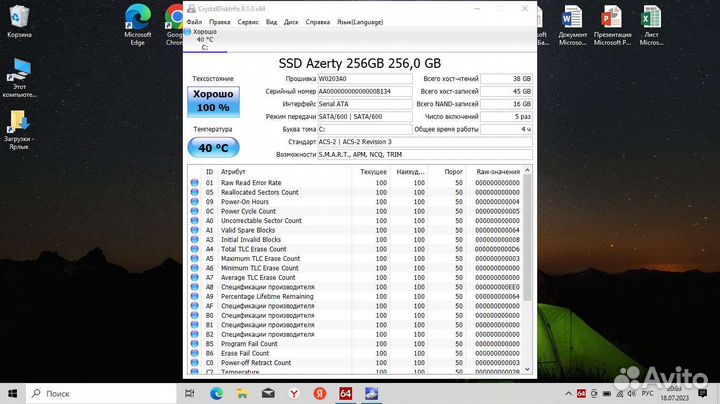Screen dimensions: 720x404
Task: Select the Этот компьютер desktop icon
Action: tap(19, 78)
